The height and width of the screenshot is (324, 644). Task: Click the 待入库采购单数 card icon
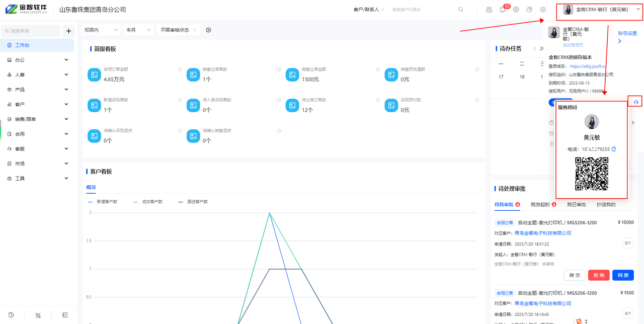coord(193,105)
